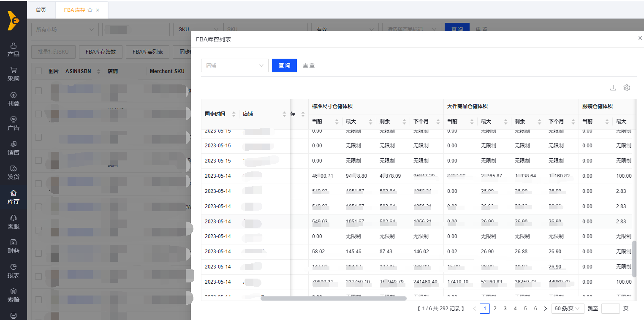Screen dimensions: 644x320
Task: Click the 重置 link in dialog
Action: (309, 65)
